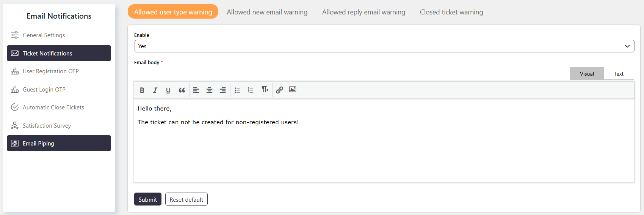Insert a numbered list
This screenshot has width=644, height=215.
(x=251, y=90)
